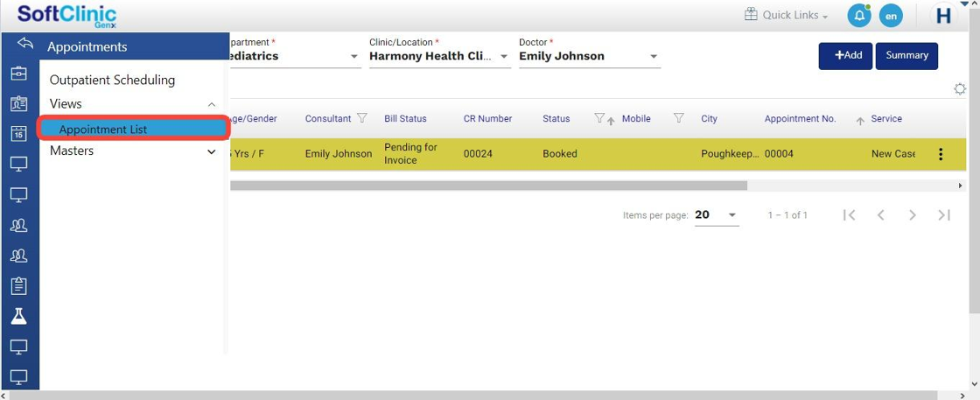
Task: Click the 'Poughkeep...' city cell
Action: pos(730,154)
